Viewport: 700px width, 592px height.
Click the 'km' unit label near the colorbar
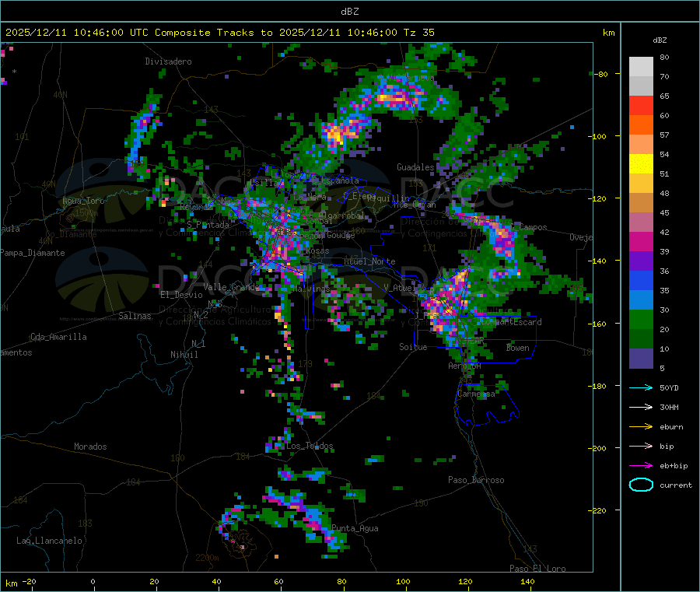tap(608, 33)
